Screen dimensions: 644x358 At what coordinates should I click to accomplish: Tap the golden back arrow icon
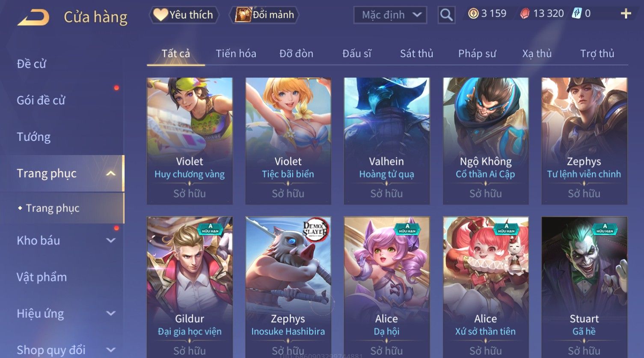click(x=33, y=17)
